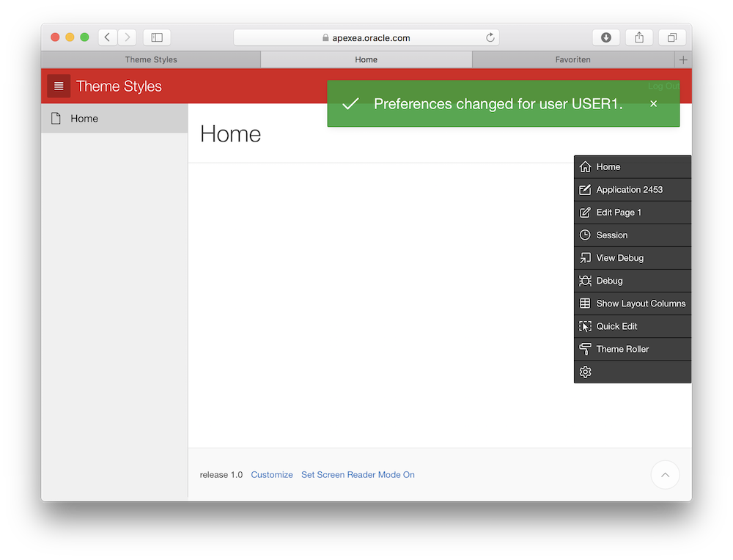This screenshot has height=560, width=733.
Task: Select Edit Page 1 in the developer toolbar
Action: [620, 212]
